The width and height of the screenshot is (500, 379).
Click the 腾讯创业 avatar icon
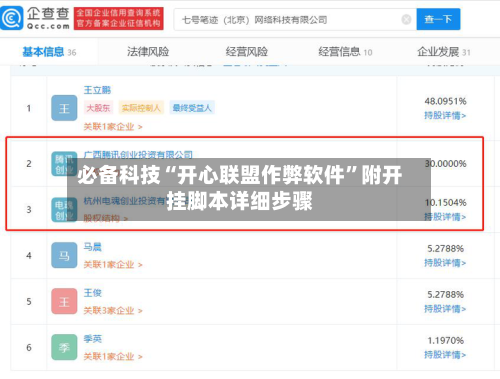64,164
